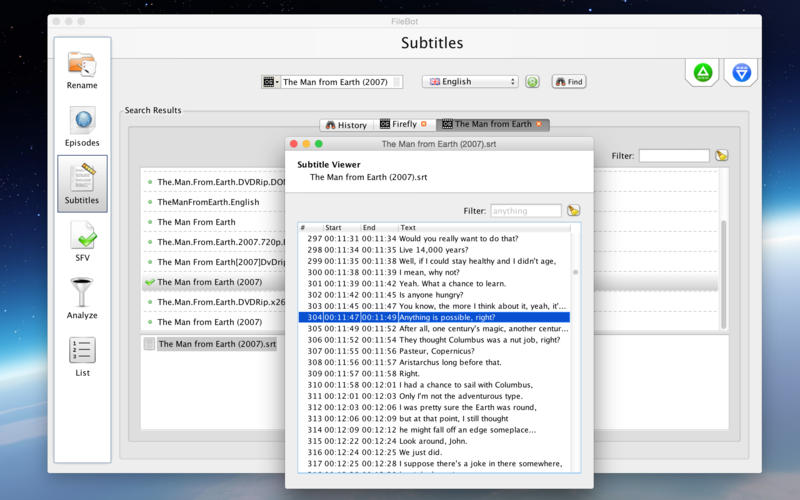Switch to the History tab
The image size is (800, 500).
tap(347, 124)
